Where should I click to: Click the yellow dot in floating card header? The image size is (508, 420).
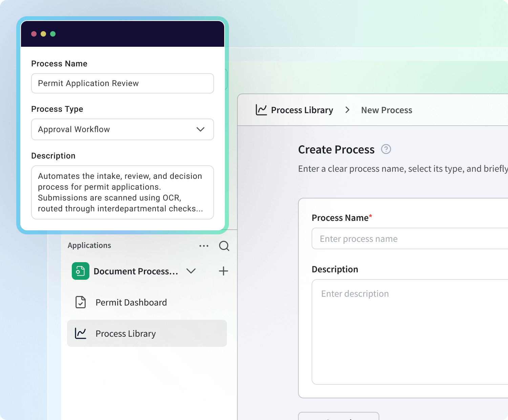[43, 34]
